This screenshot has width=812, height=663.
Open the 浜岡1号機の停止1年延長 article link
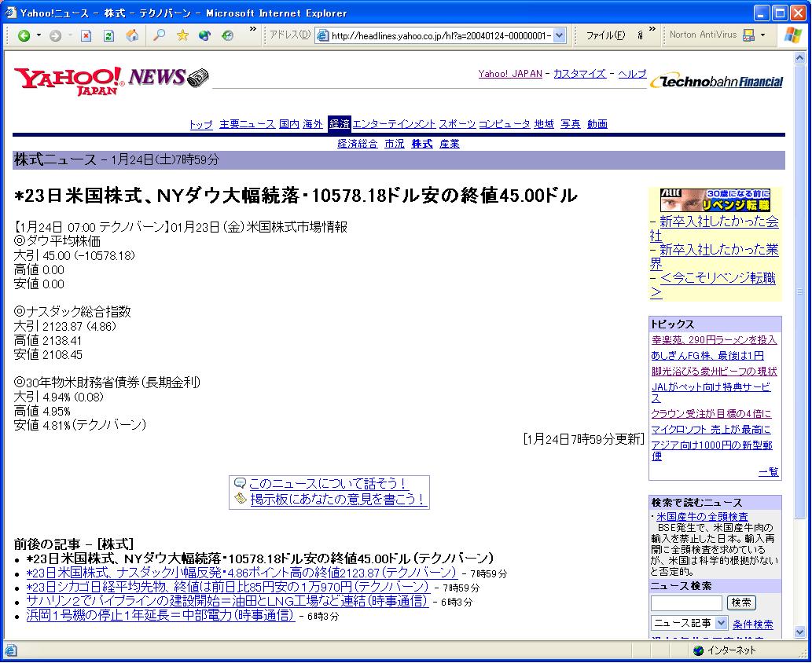coord(160,615)
